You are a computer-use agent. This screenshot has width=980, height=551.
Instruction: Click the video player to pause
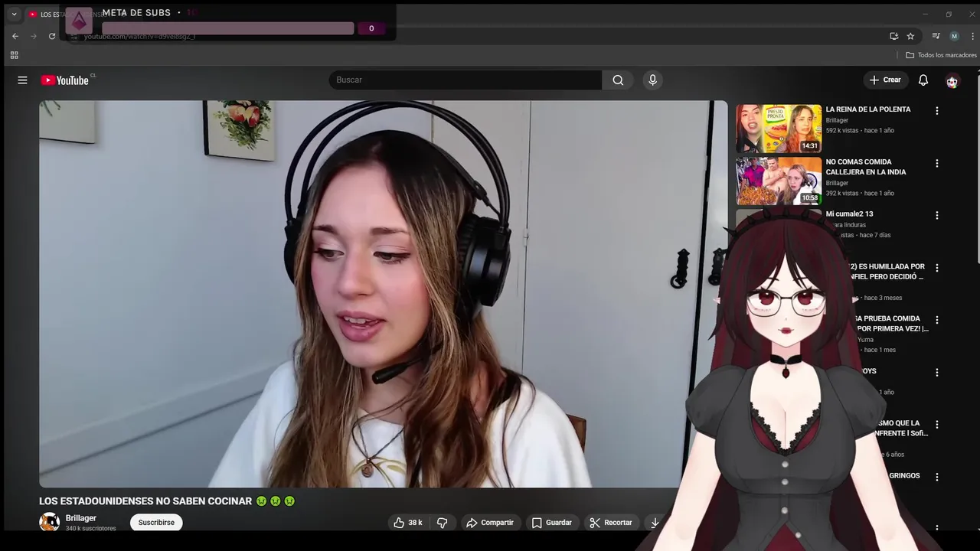pyautogui.click(x=383, y=294)
